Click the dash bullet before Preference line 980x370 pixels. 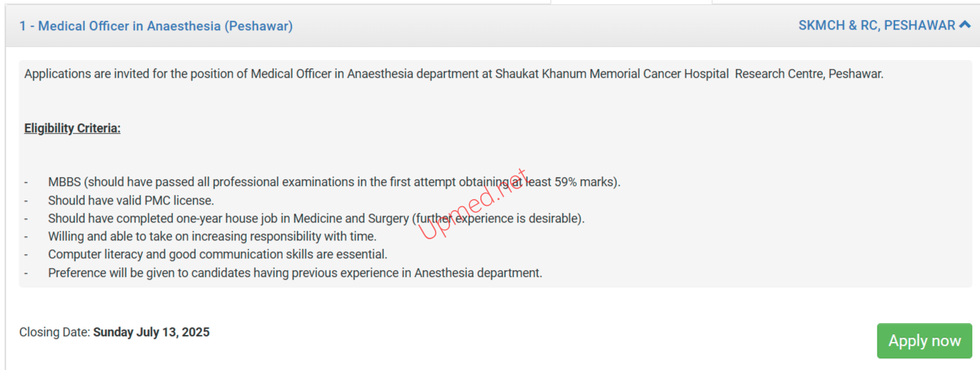[x=26, y=273]
